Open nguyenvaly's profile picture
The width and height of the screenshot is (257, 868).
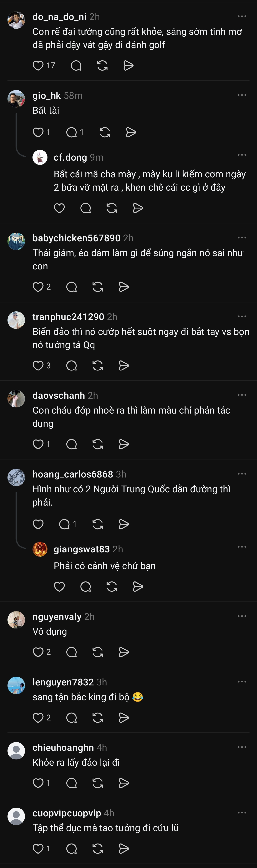tap(16, 620)
